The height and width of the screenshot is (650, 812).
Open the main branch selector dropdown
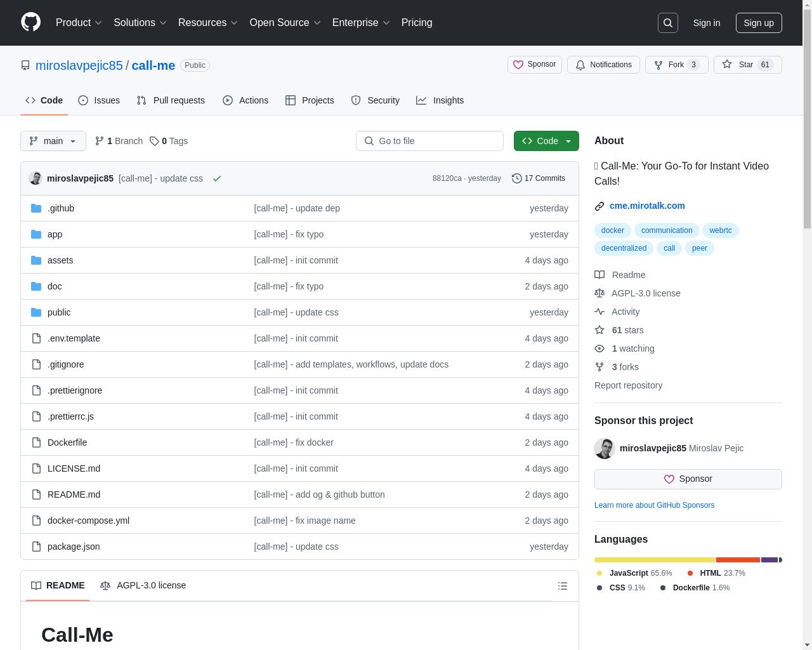53,141
